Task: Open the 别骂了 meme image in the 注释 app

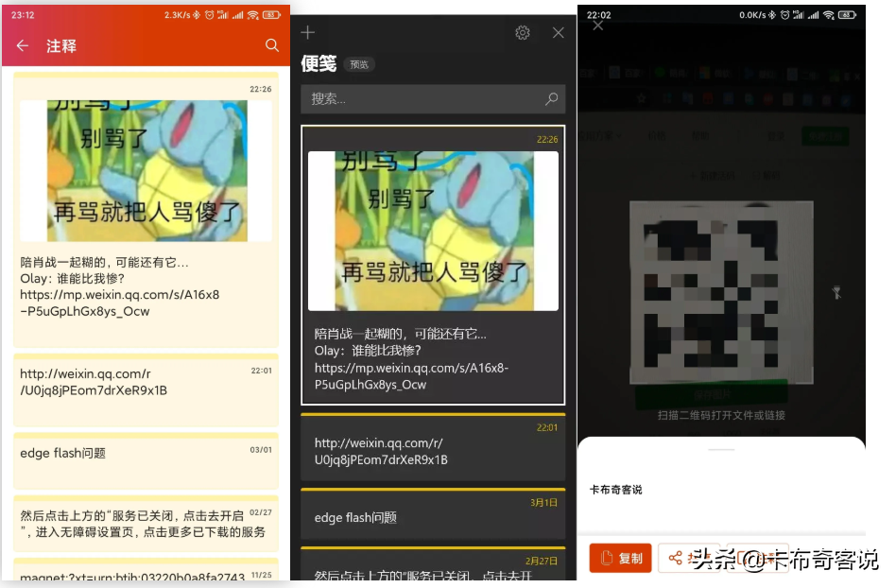Action: coord(146,170)
